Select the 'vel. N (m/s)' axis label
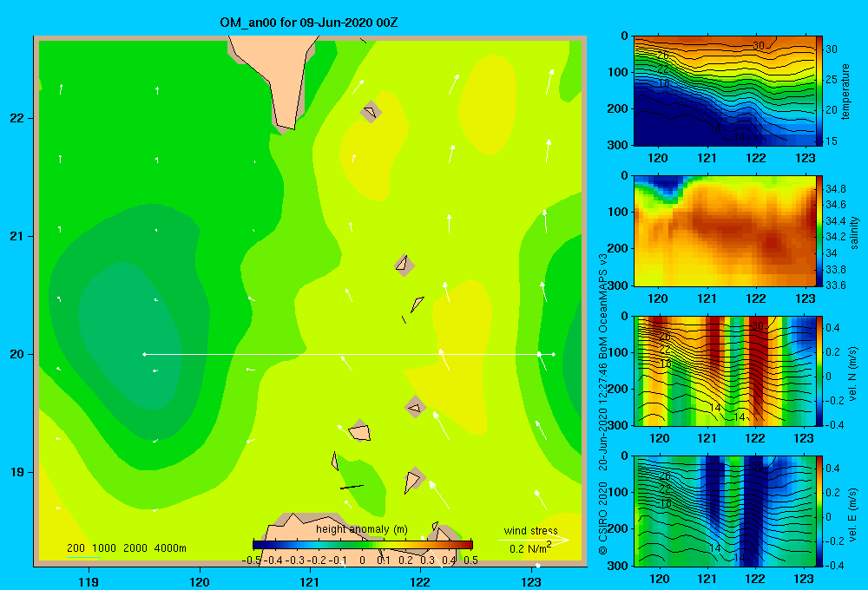 click(x=853, y=374)
